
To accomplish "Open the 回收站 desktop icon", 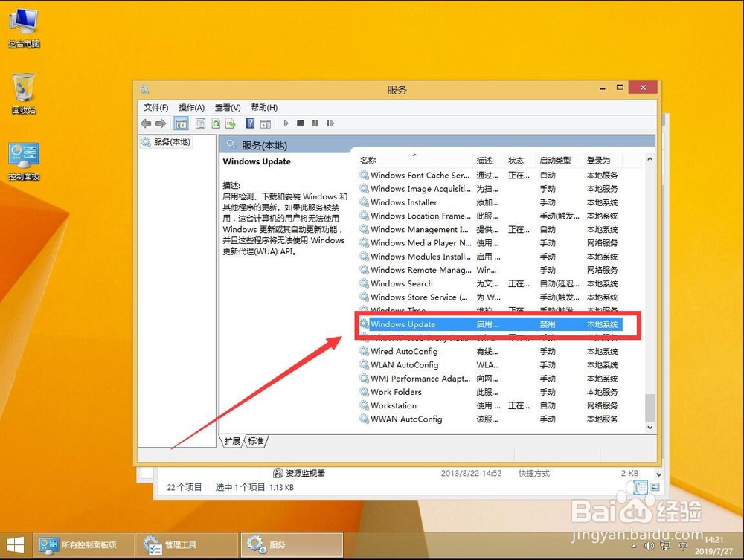I will pos(24,94).
